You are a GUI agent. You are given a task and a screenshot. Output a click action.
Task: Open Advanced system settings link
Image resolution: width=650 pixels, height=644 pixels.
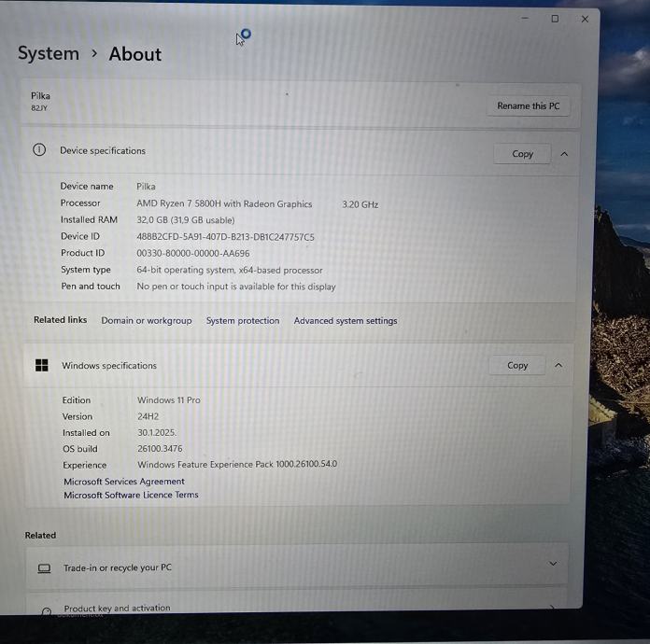point(346,321)
